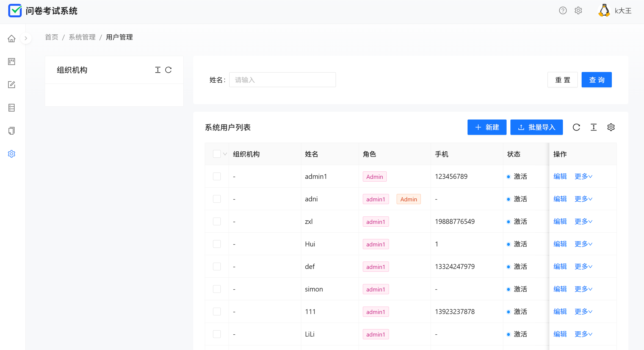Viewport: 644px width, 350px height.
Task: Click the sidebar list document icon
Action: [12, 108]
